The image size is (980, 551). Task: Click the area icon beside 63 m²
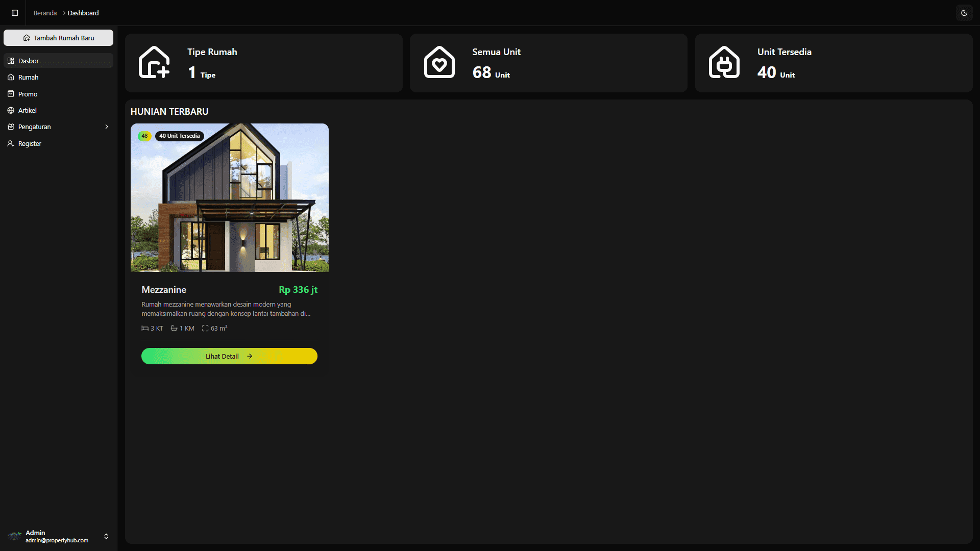[x=205, y=328]
